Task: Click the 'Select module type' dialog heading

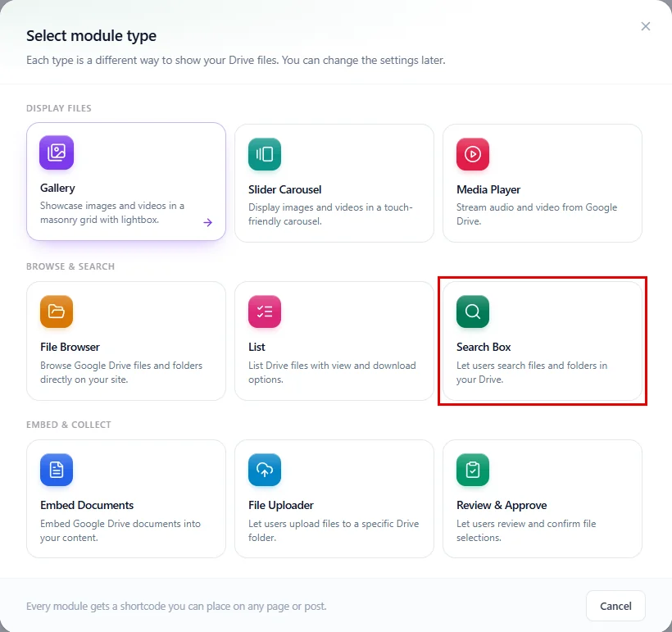Action: [x=91, y=35]
